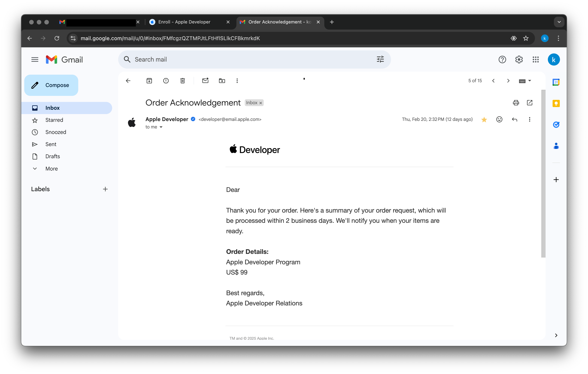Image resolution: width=588 pixels, height=374 pixels.
Task: Click the Apple sender avatar
Action: tap(132, 122)
